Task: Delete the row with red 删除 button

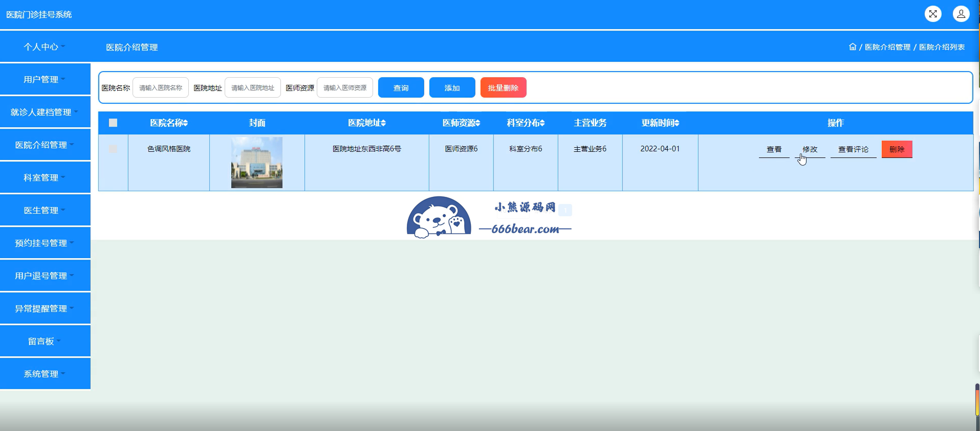Action: click(897, 149)
